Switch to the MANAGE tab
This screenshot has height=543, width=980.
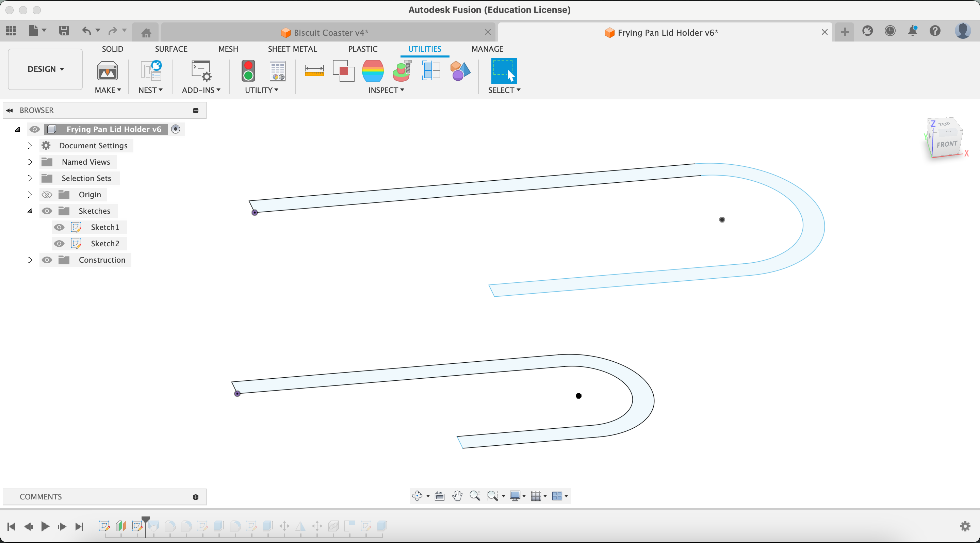487,49
